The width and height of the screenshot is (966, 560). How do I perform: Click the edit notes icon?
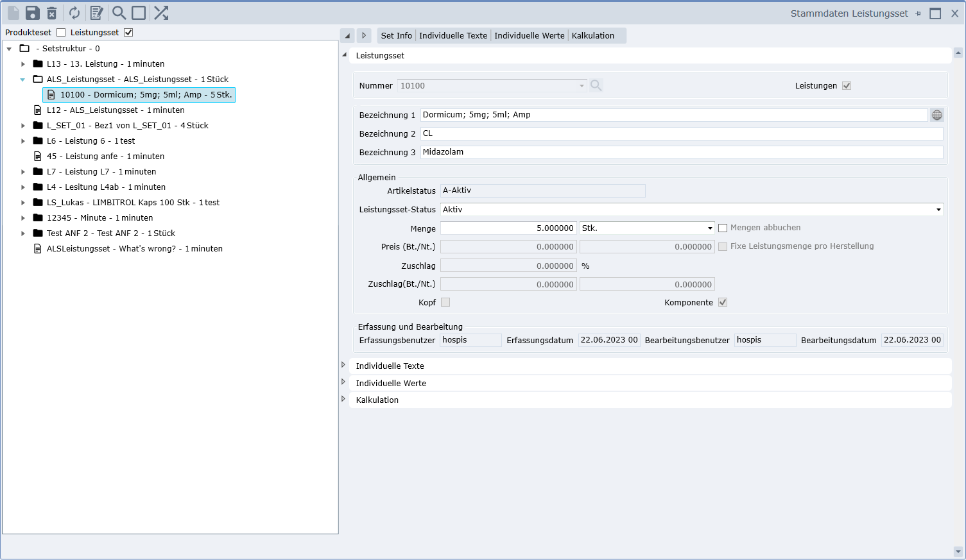(x=96, y=13)
